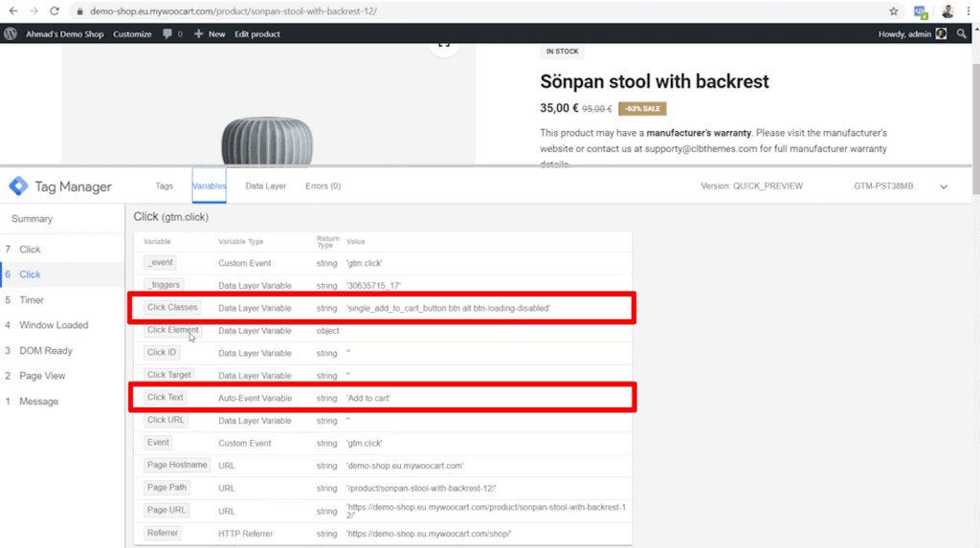Click the Page Path variable chip
980x548 pixels.
click(x=167, y=488)
